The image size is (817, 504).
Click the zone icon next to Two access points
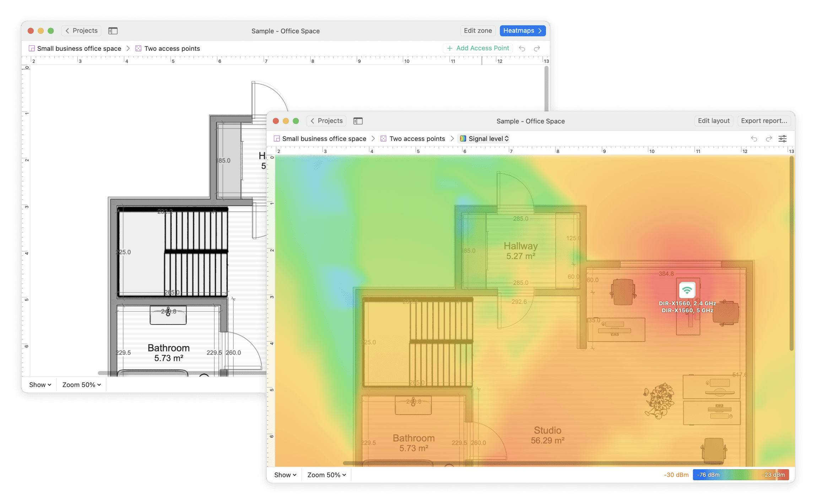(383, 138)
